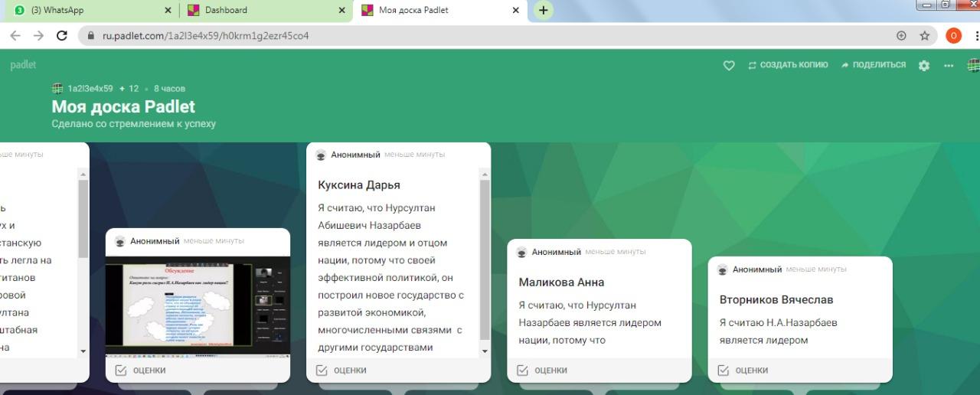Screen dimensions: 980x395
Task: Click ОЦЕНКИ on the image post
Action: (140, 371)
